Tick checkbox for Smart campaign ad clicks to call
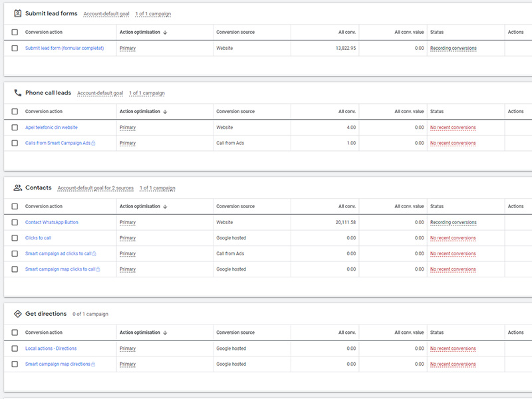Image resolution: width=532 pixels, height=399 pixels. (15, 253)
